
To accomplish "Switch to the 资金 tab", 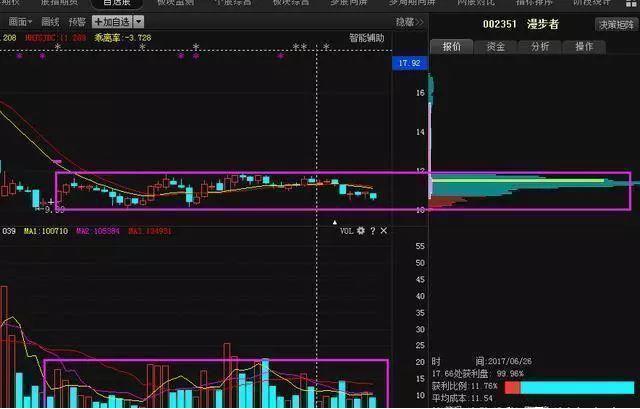I will pyautogui.click(x=496, y=46).
